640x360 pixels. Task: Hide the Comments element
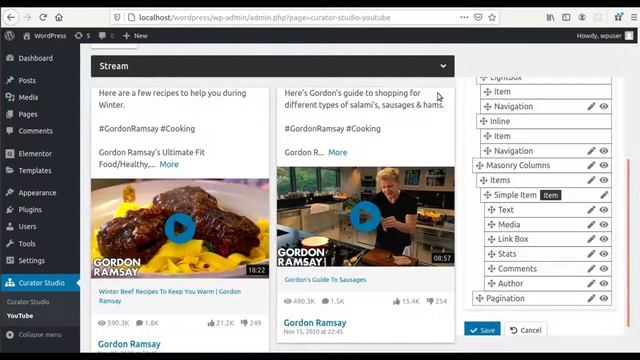(x=604, y=269)
